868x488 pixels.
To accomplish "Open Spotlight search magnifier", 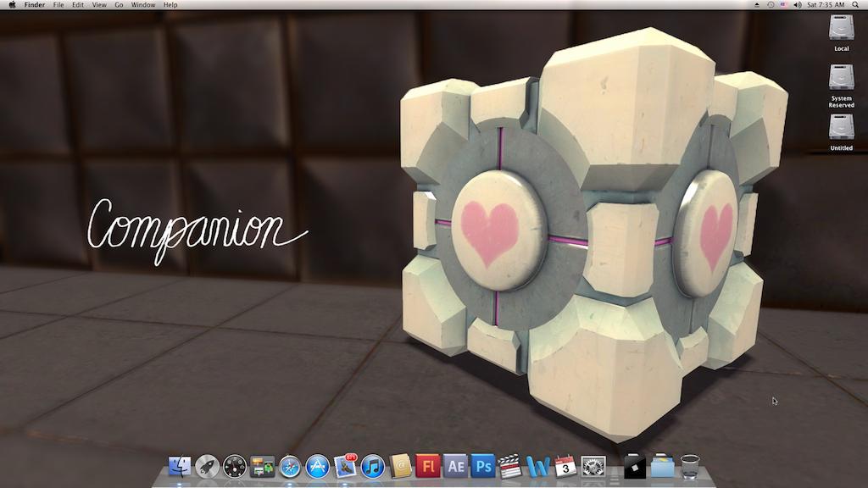I will [856, 4].
